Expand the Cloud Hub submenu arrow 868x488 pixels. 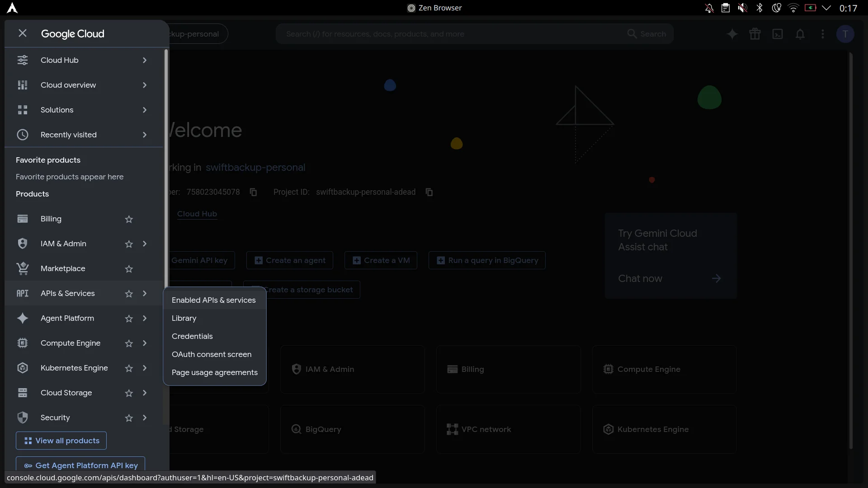(x=145, y=60)
